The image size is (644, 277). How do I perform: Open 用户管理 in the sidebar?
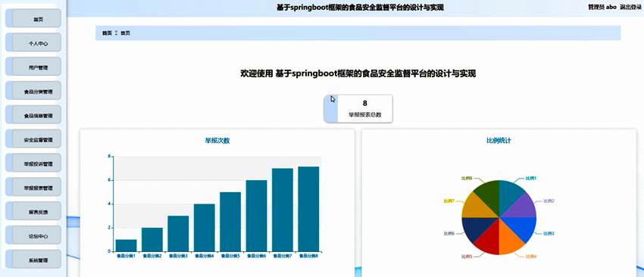coord(33,67)
